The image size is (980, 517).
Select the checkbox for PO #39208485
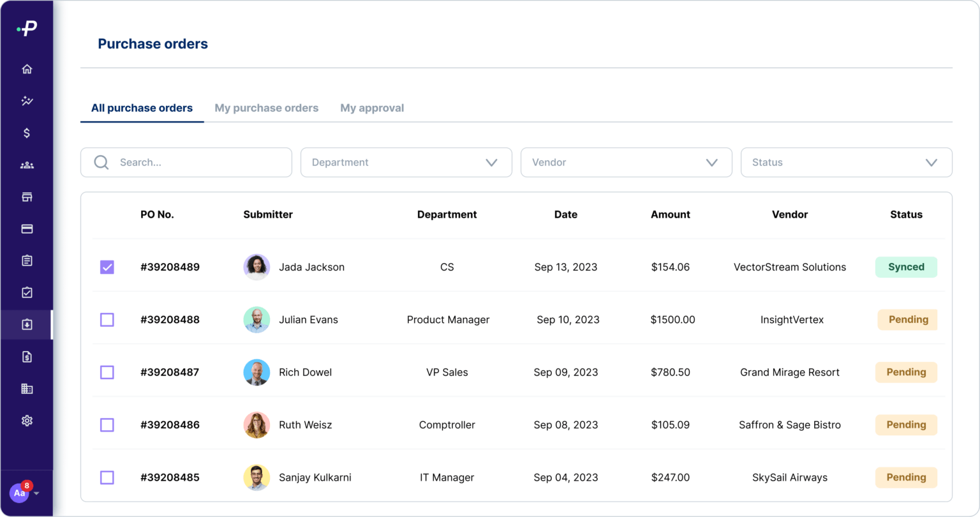(x=107, y=477)
